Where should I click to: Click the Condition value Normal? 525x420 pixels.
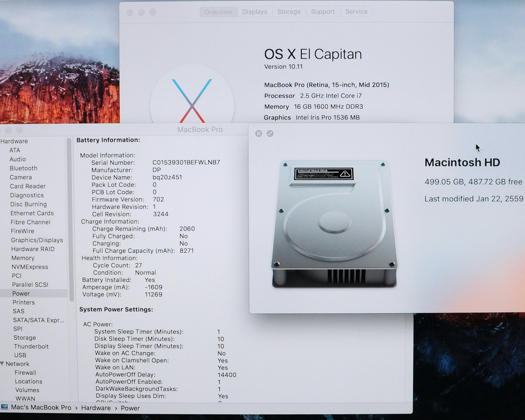click(x=145, y=272)
